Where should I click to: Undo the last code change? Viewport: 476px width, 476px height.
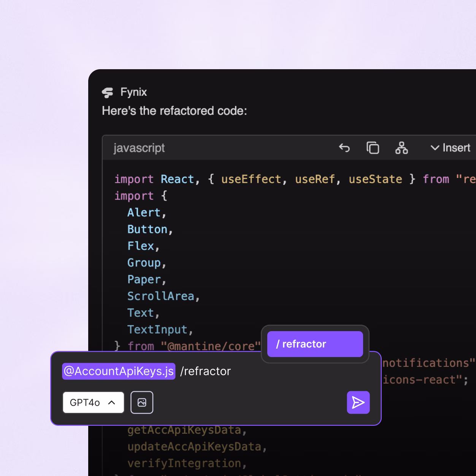click(344, 148)
